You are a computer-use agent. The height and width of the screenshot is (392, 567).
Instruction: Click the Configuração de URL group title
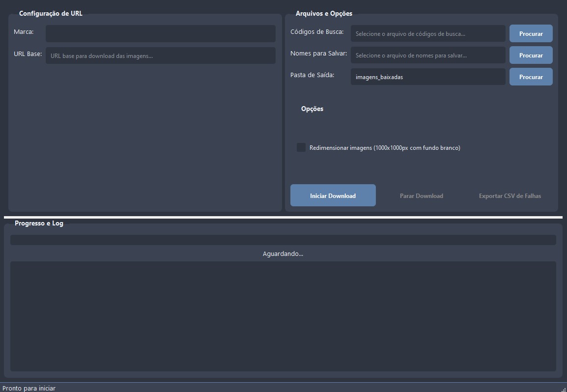click(x=51, y=13)
